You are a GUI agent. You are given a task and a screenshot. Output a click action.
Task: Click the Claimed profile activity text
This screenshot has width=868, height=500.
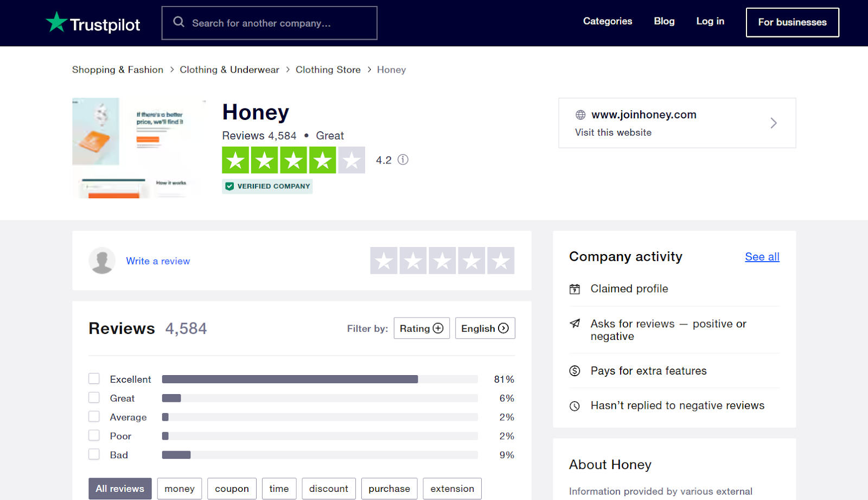629,289
